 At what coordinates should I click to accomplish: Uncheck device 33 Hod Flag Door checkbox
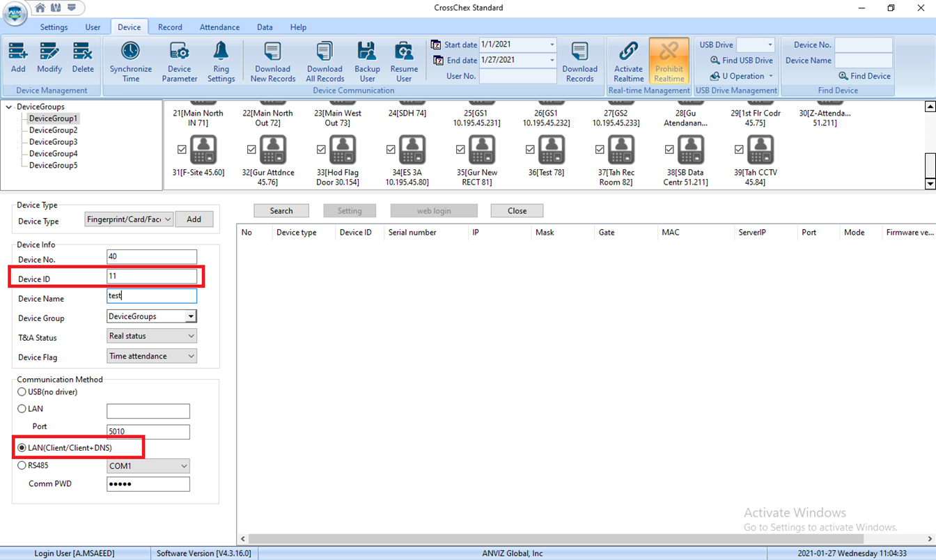tap(321, 149)
